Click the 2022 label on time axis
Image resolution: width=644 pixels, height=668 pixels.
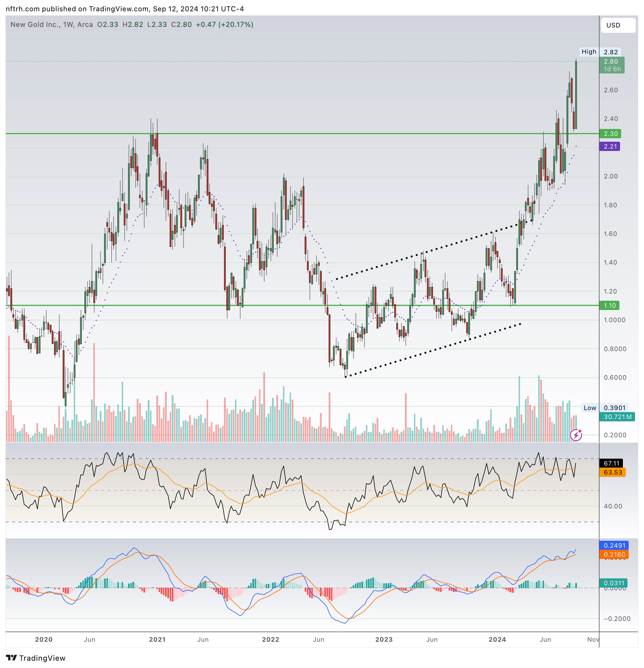[270, 639]
